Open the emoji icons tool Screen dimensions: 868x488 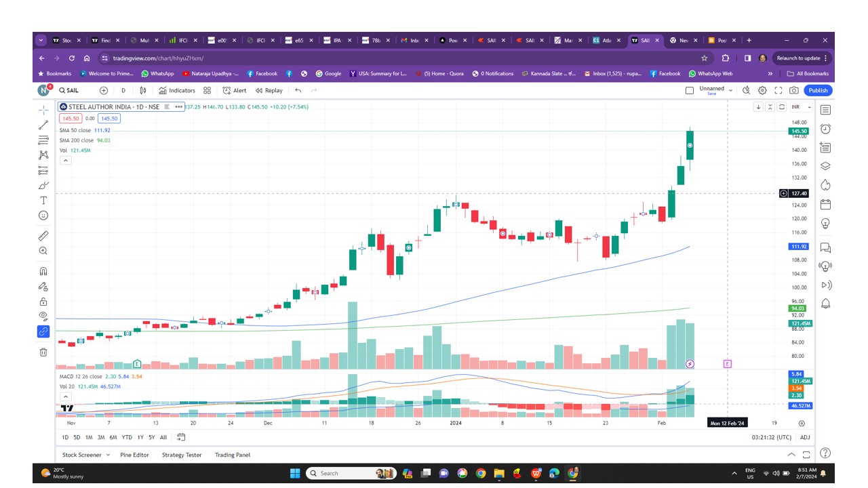(43, 216)
